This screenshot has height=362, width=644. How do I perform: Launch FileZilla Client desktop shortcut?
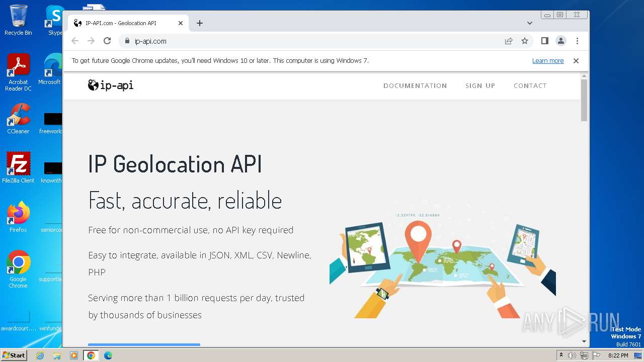point(18,167)
